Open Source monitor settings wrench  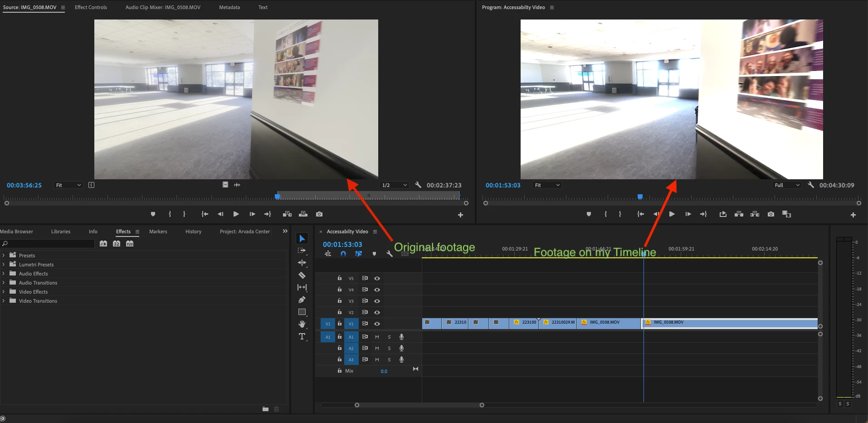(x=418, y=185)
